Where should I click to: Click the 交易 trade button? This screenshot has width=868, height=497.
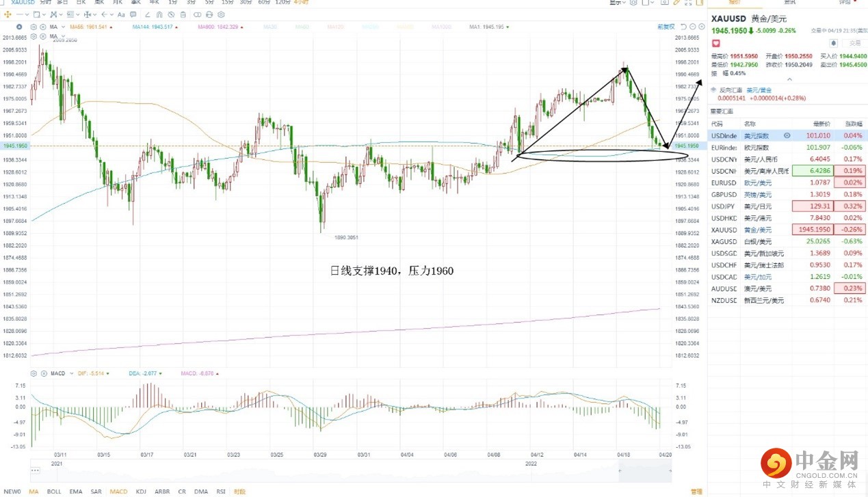click(x=855, y=43)
